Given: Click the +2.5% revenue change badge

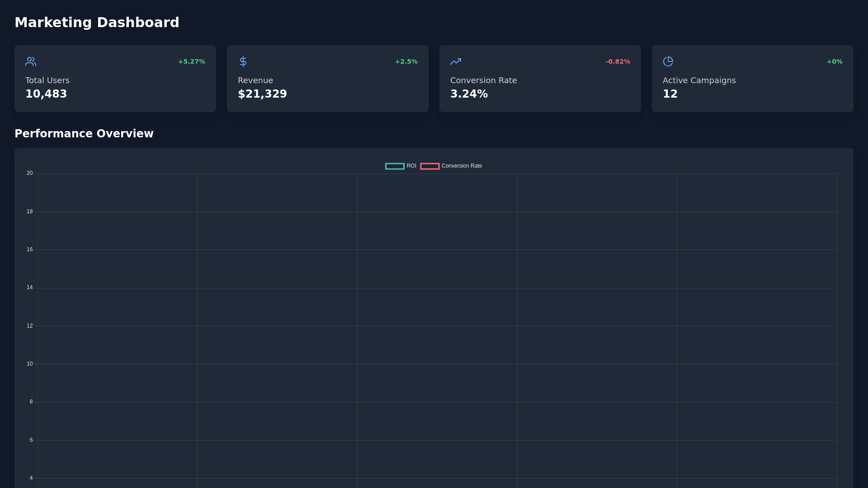Looking at the screenshot, I should (x=406, y=61).
